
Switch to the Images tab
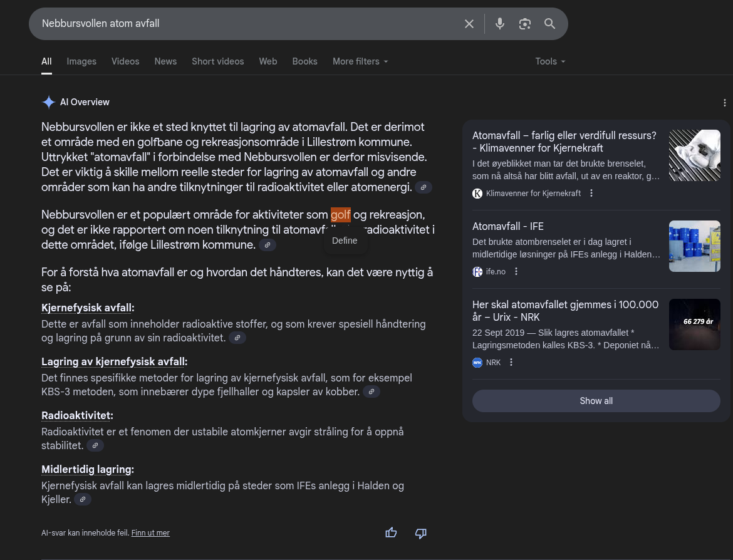(81, 61)
